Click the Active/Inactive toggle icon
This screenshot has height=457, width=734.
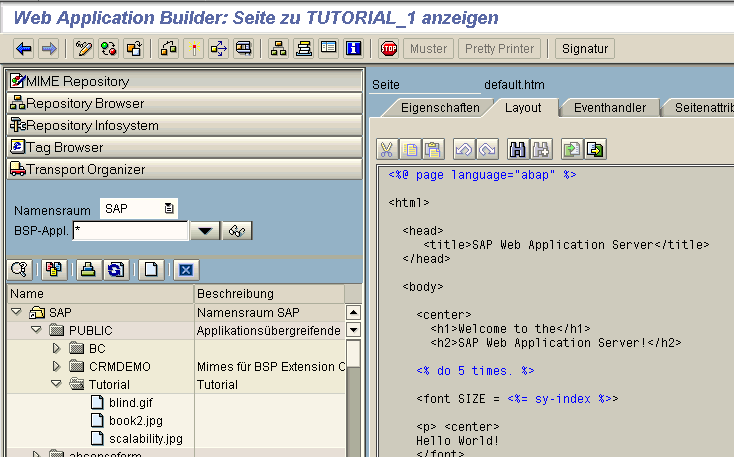(109, 48)
